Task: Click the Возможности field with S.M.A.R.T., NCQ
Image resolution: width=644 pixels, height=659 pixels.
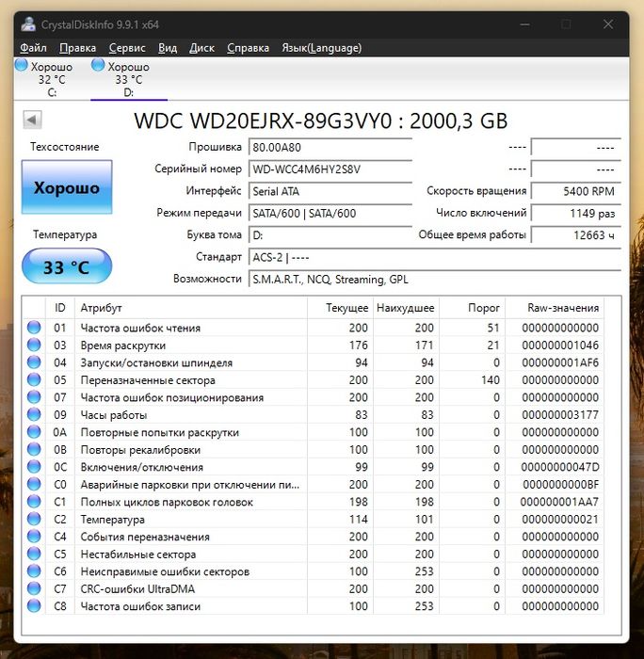Action: 435,279
